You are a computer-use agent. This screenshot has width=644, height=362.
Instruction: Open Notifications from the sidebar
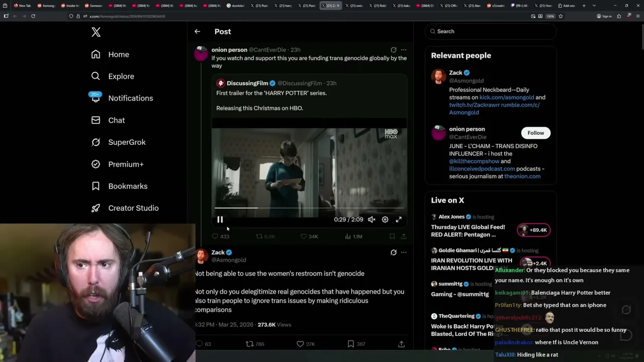(x=122, y=98)
